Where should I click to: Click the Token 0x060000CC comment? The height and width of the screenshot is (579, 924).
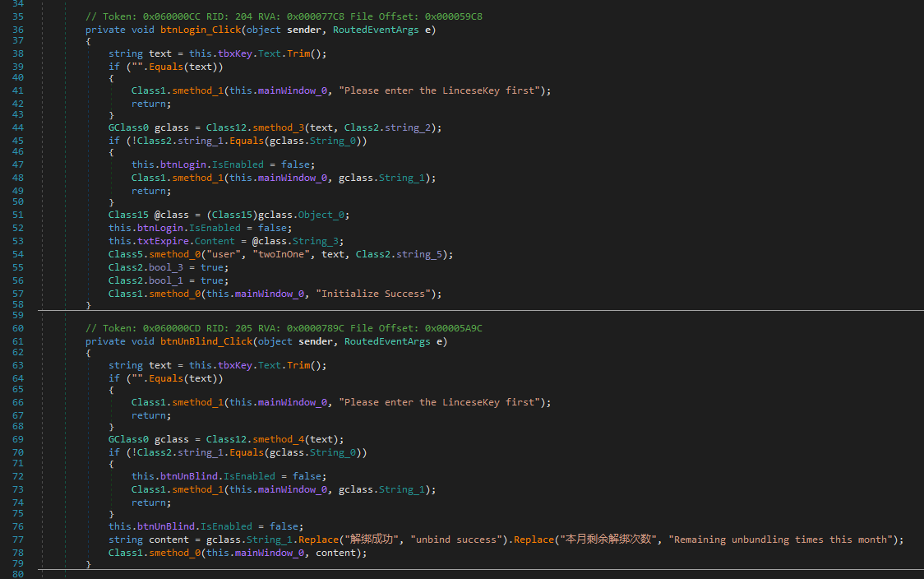tap(284, 16)
